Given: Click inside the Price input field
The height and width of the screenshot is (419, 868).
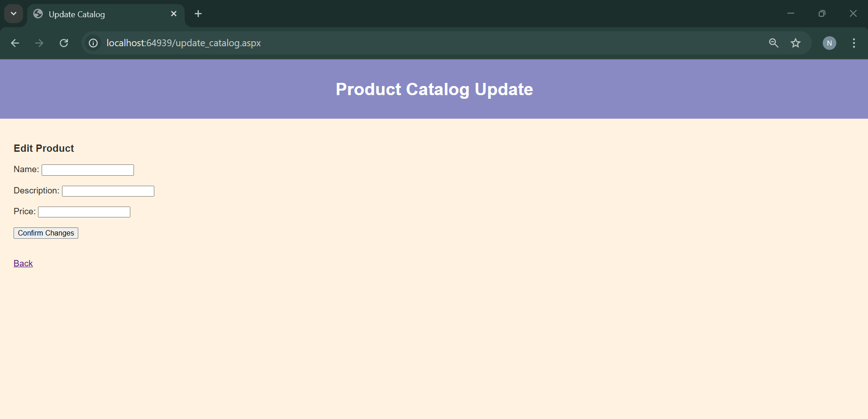Looking at the screenshot, I should click(x=84, y=212).
